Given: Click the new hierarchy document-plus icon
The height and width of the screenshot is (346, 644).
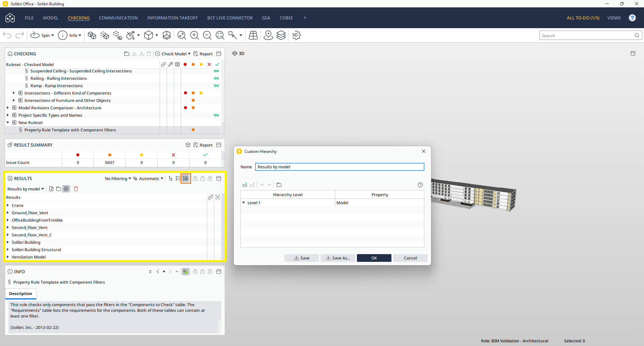Looking at the screenshot, I should click(x=51, y=189).
